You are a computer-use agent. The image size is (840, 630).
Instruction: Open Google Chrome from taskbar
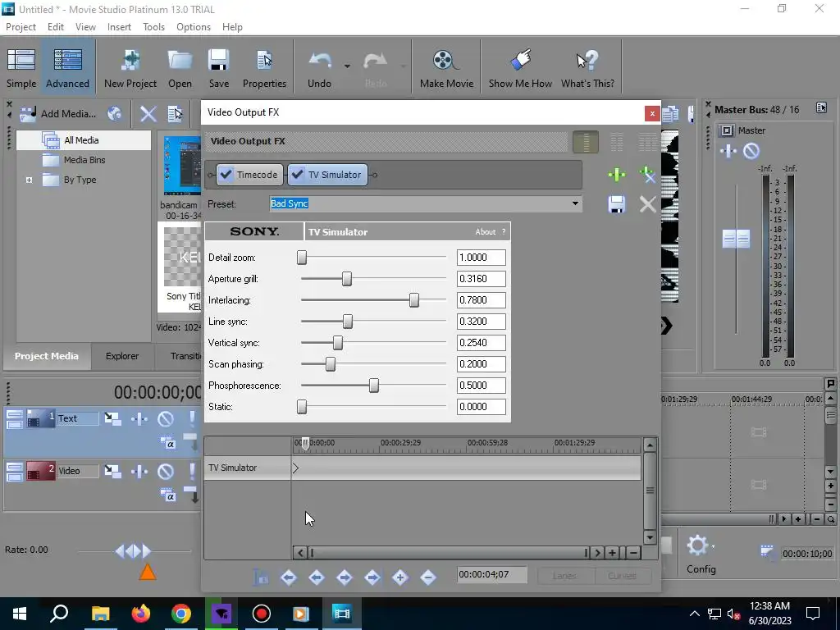point(181,614)
